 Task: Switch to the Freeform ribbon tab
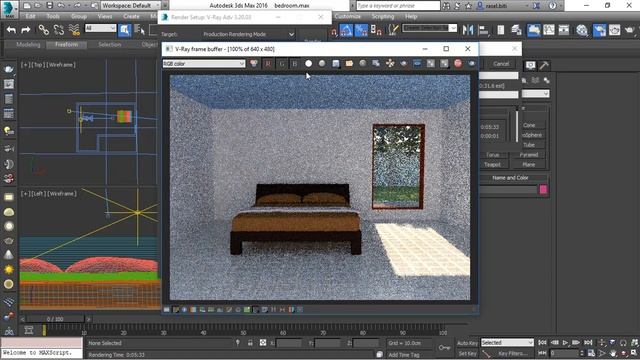point(67,44)
